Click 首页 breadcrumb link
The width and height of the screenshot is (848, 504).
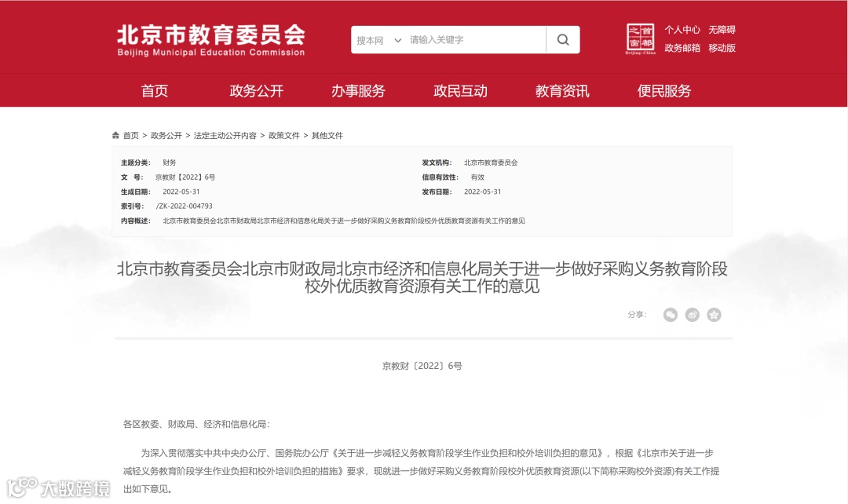pyautogui.click(x=131, y=135)
